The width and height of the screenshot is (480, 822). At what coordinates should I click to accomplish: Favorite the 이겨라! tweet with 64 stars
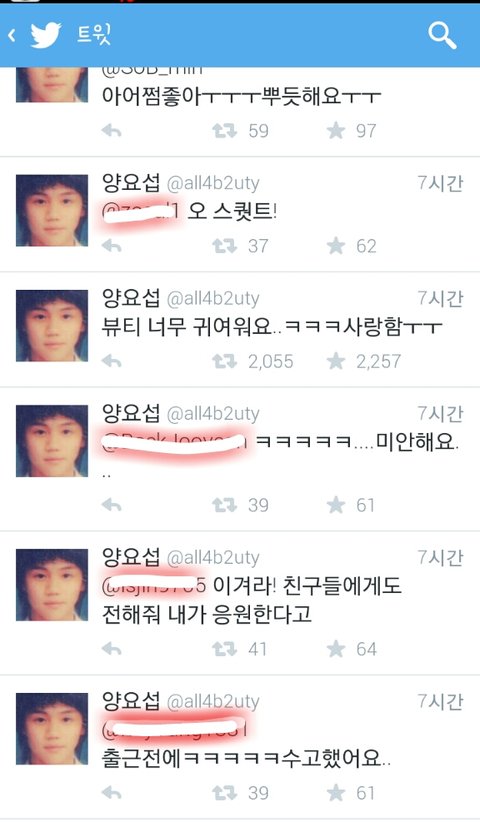click(336, 649)
